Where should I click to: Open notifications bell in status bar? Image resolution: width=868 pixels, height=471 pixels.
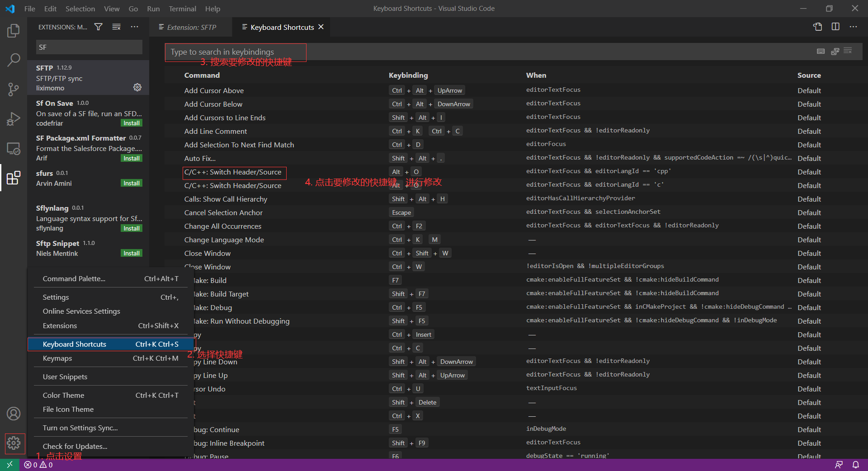pyautogui.click(x=856, y=465)
